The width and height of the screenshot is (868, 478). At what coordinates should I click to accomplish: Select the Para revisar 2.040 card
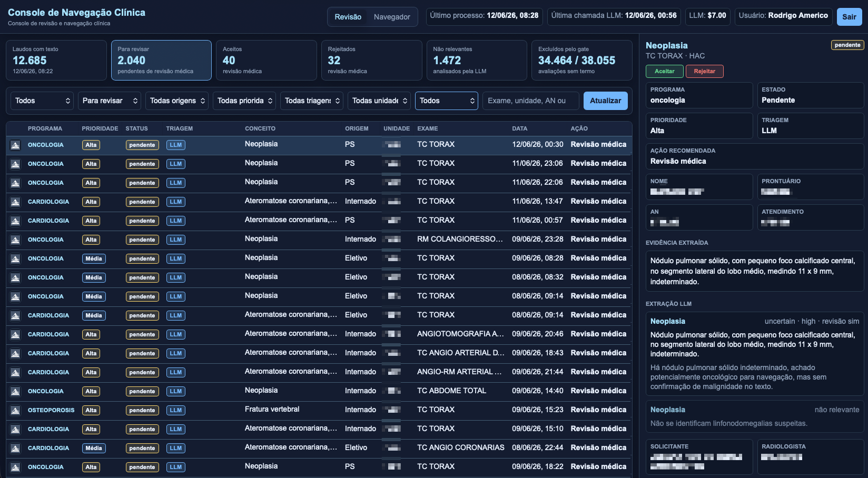pyautogui.click(x=161, y=60)
